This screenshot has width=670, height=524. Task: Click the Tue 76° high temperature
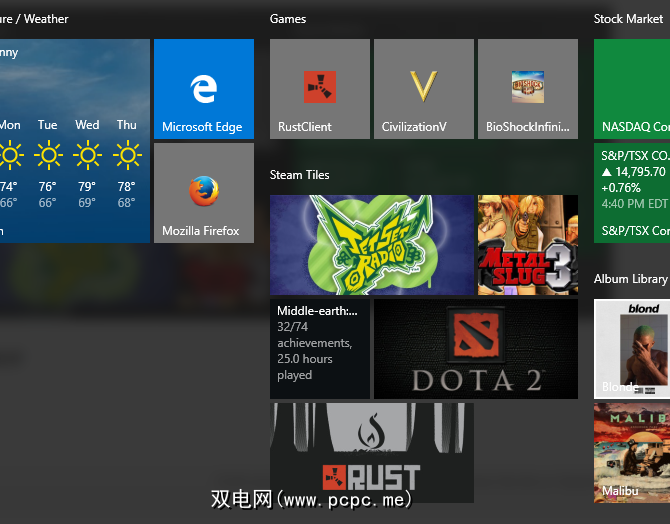point(47,187)
